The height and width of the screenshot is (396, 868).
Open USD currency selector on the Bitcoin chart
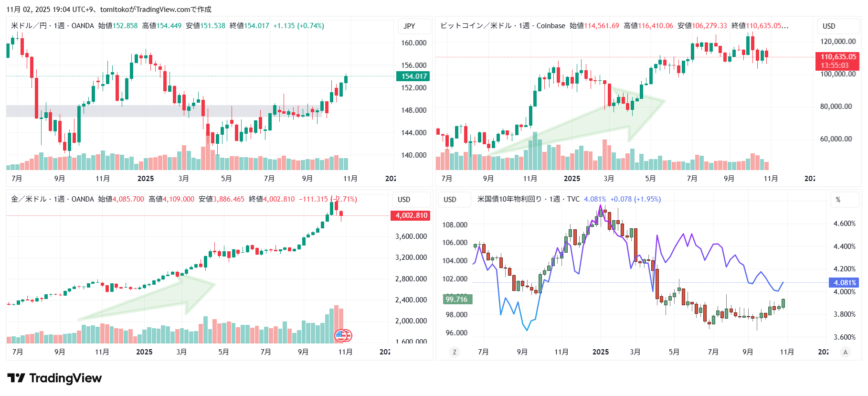coord(829,26)
